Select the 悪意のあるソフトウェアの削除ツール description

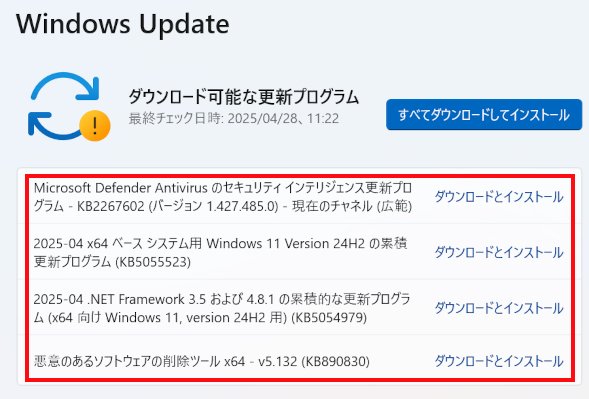202,361
